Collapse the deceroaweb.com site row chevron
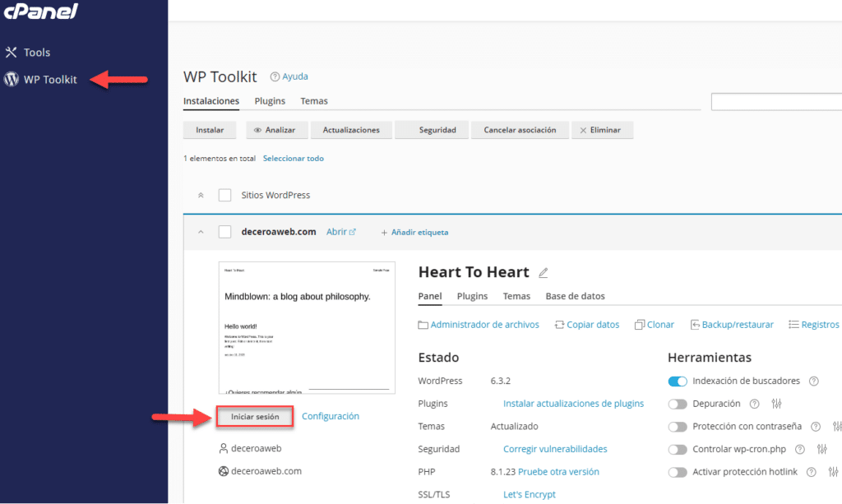This screenshot has width=842, height=504. coord(201,233)
